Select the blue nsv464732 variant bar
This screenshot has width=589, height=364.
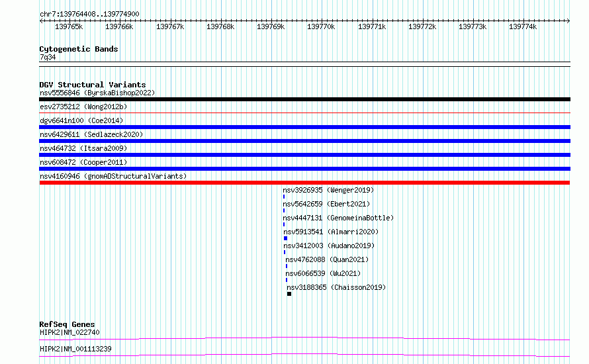pyautogui.click(x=304, y=155)
